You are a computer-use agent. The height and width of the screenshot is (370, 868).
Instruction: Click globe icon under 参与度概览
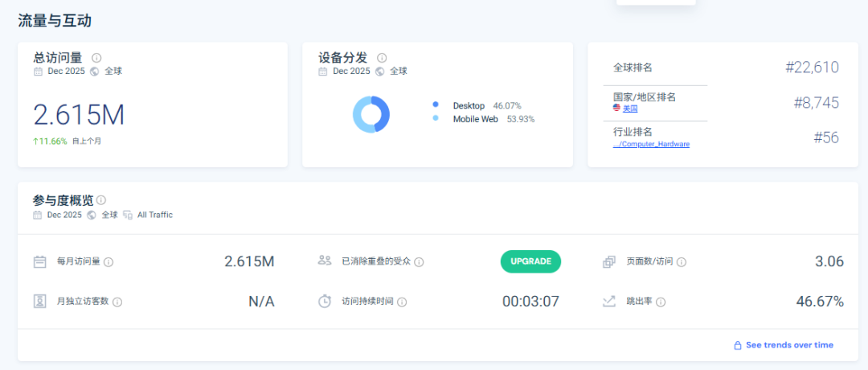92,215
